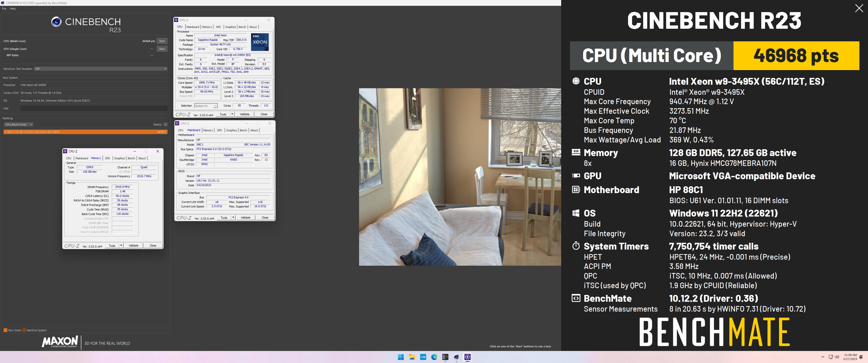
Task: Launch the myHP app from taskbar
Action: coord(423,357)
